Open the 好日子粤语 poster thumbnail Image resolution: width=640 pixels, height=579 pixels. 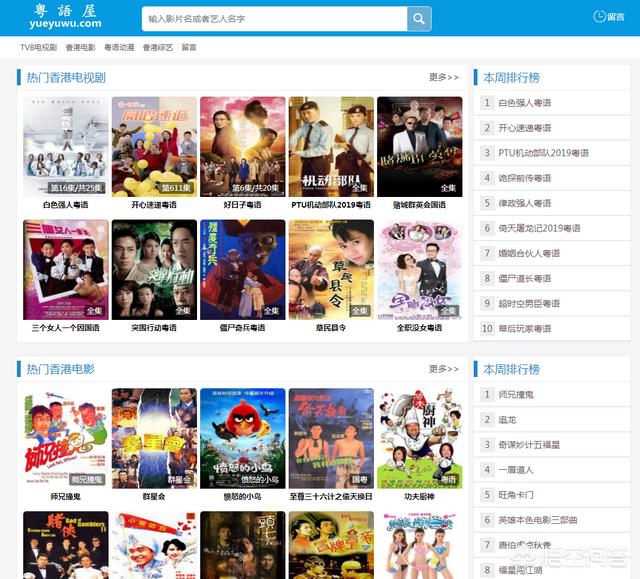pos(243,147)
